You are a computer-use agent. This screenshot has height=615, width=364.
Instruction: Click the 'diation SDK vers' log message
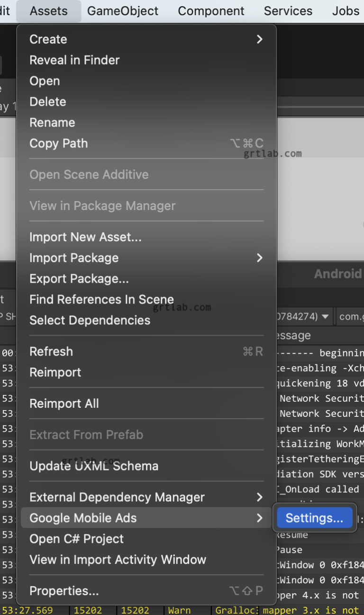point(320,474)
